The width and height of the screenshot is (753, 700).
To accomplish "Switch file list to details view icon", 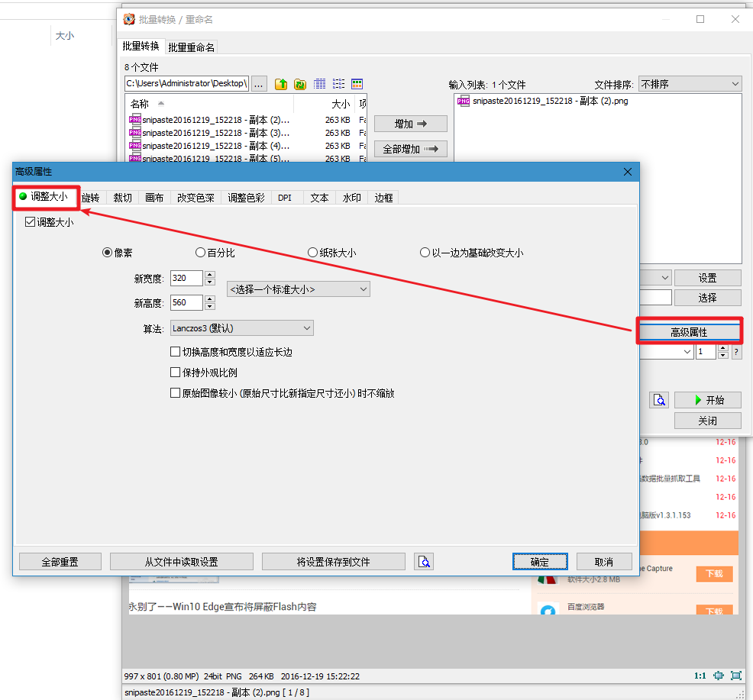I will [x=320, y=84].
